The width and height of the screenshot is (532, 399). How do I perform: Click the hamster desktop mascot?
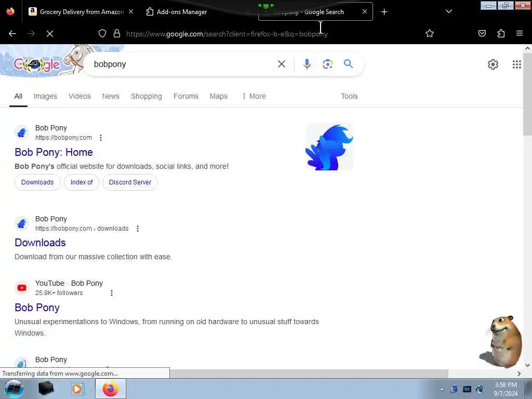[501, 341]
